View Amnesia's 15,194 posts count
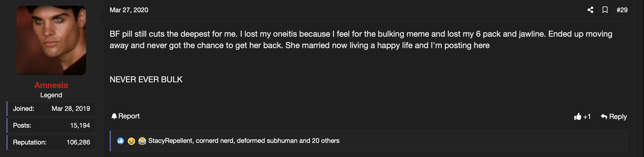The width and height of the screenshot is (644, 157). [x=80, y=125]
